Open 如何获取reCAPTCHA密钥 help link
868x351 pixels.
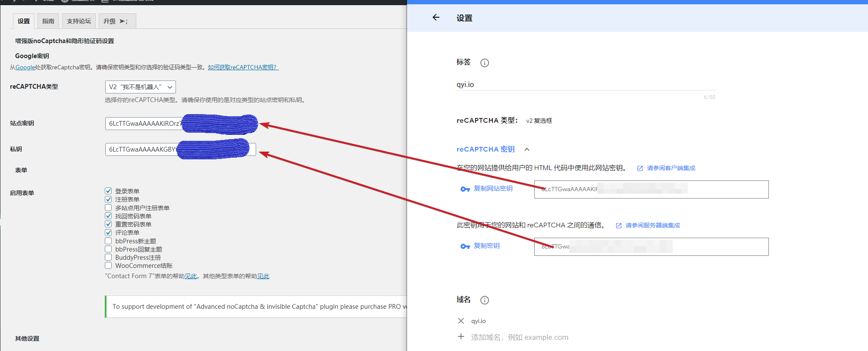point(243,67)
